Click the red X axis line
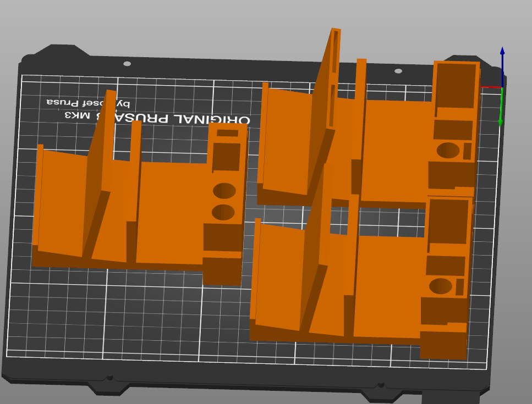Screen dimensions: 532x404 point(490,87)
